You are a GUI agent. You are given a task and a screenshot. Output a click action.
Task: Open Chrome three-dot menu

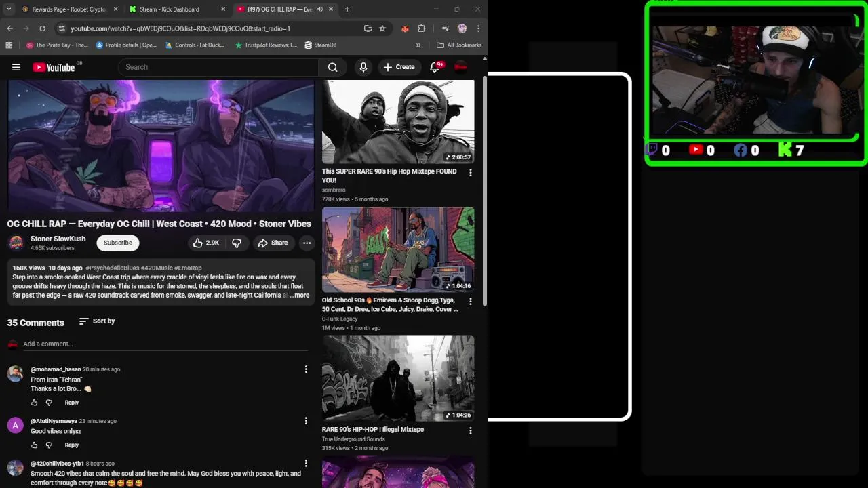(x=478, y=28)
